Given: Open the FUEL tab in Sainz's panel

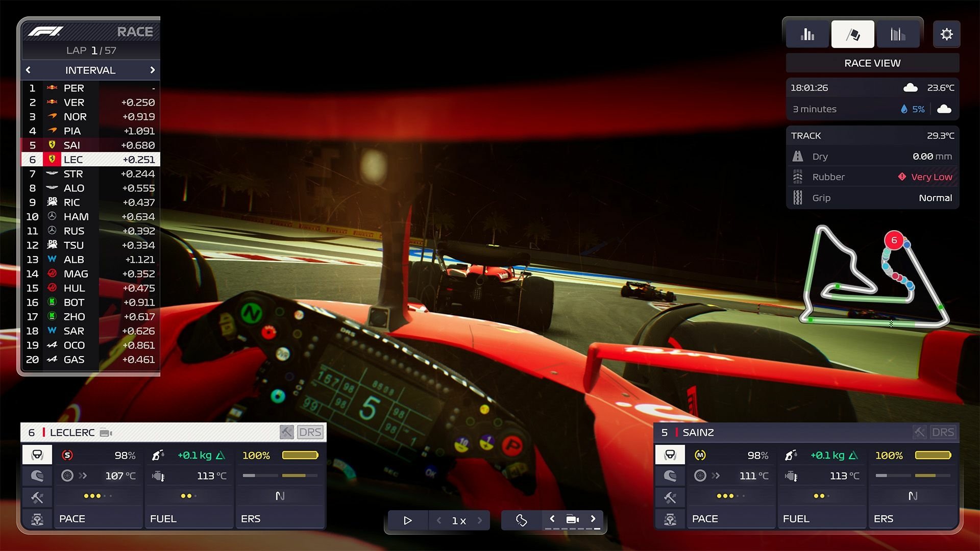Looking at the screenshot, I should [796, 519].
